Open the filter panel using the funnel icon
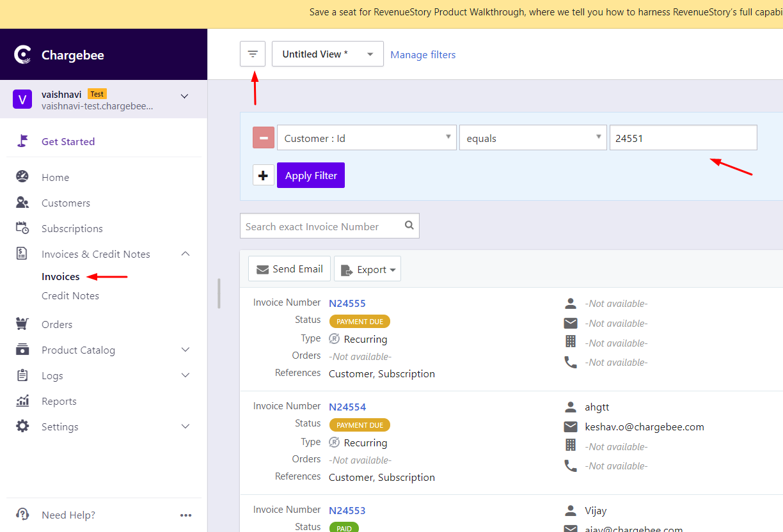Screen dimensions: 783x532 click(252, 54)
